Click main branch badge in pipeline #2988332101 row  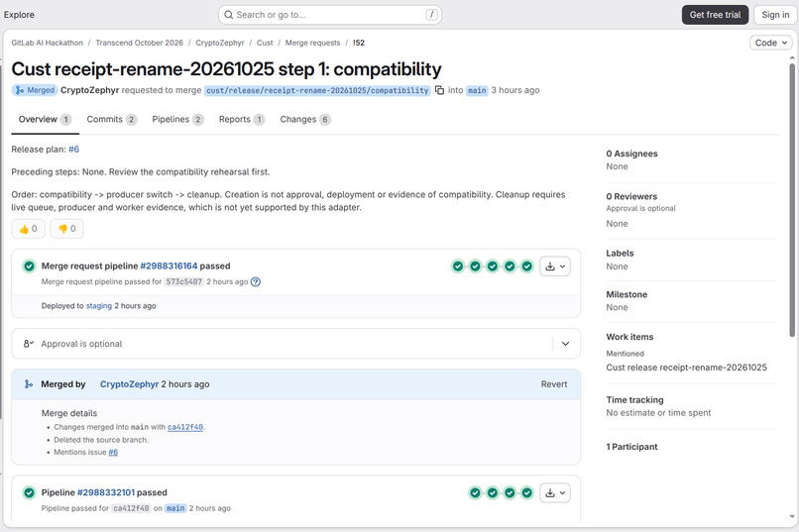[175, 508]
